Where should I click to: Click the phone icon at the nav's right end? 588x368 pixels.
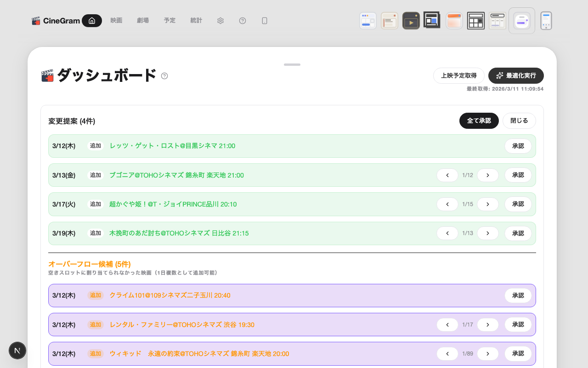pos(264,20)
